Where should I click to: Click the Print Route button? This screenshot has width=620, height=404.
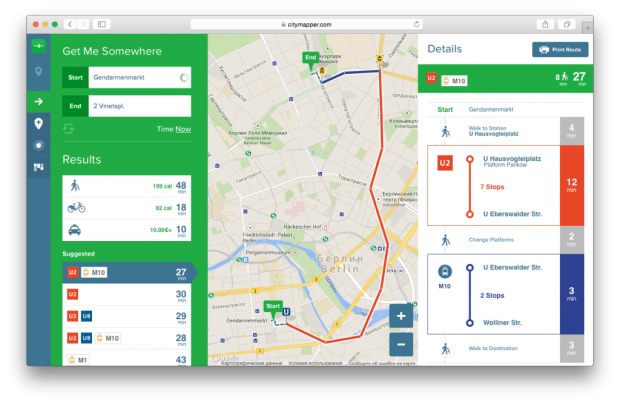click(x=559, y=48)
